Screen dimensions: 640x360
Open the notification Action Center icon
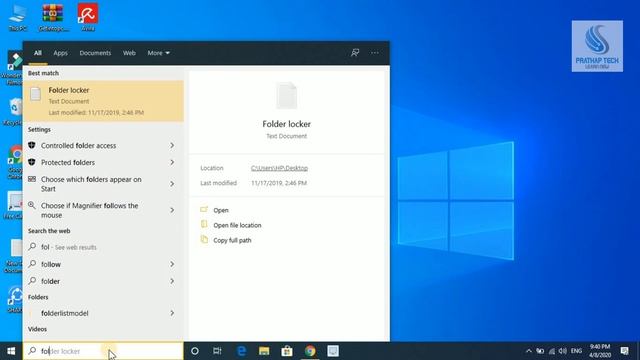click(x=624, y=351)
